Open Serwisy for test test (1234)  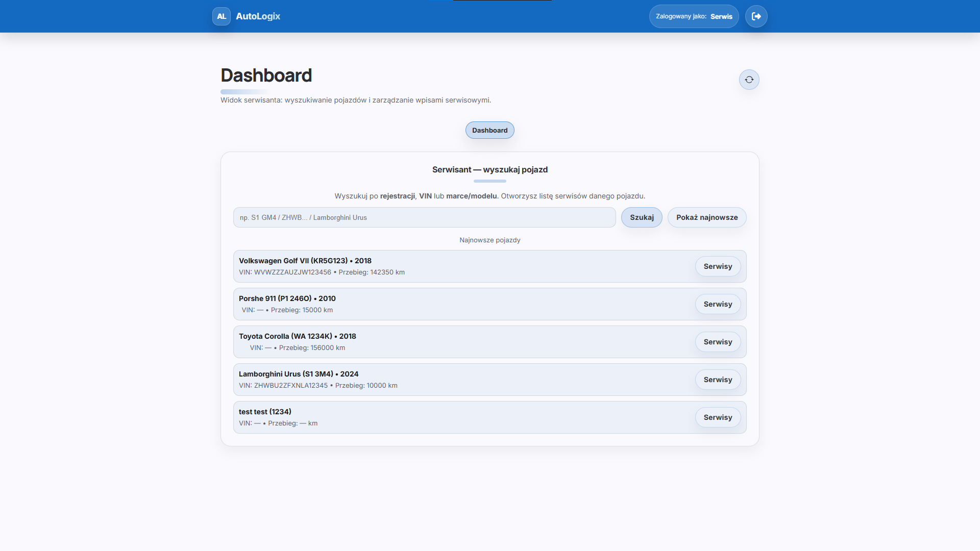(718, 417)
